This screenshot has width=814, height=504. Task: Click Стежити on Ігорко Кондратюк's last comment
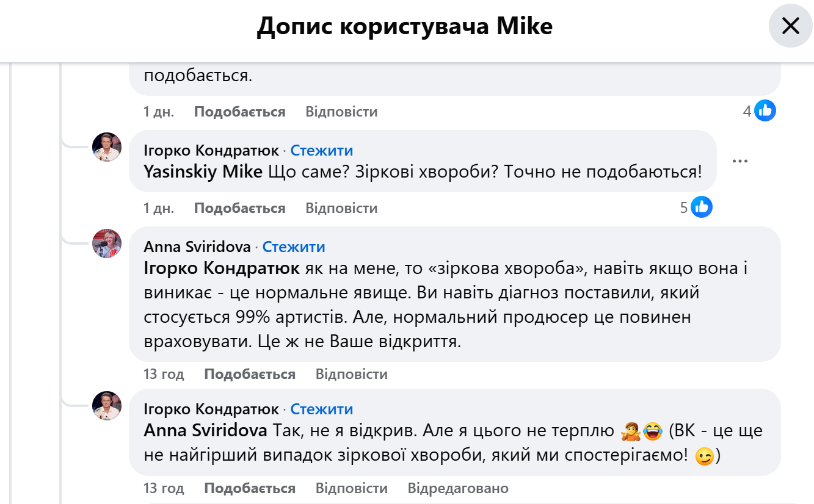click(321, 409)
